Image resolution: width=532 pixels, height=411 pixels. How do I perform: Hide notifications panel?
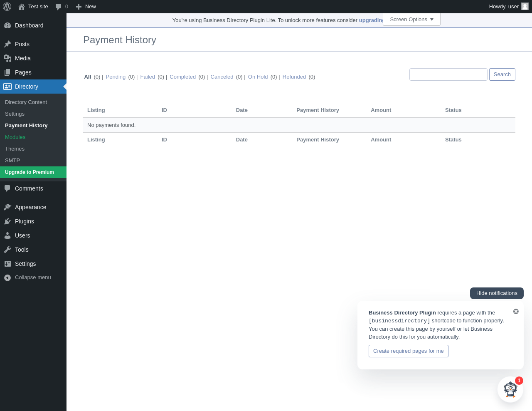tap(497, 293)
